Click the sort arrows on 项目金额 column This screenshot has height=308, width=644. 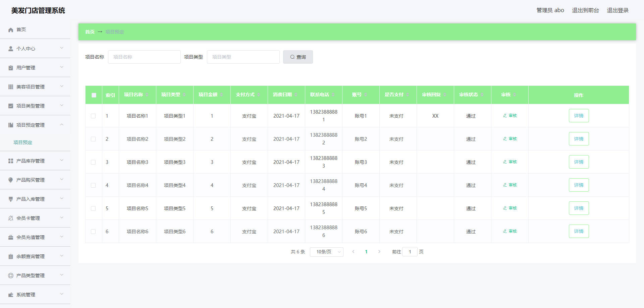click(221, 95)
